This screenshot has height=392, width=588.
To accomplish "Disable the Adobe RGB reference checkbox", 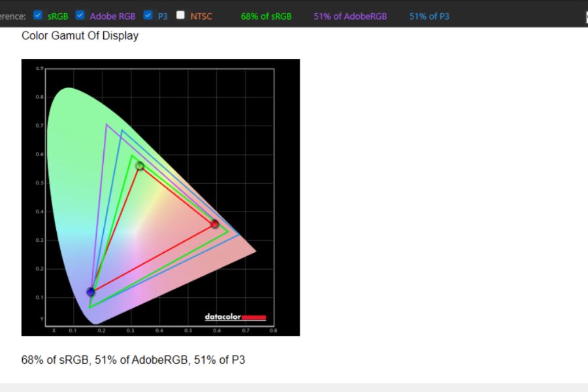I will click(x=80, y=15).
